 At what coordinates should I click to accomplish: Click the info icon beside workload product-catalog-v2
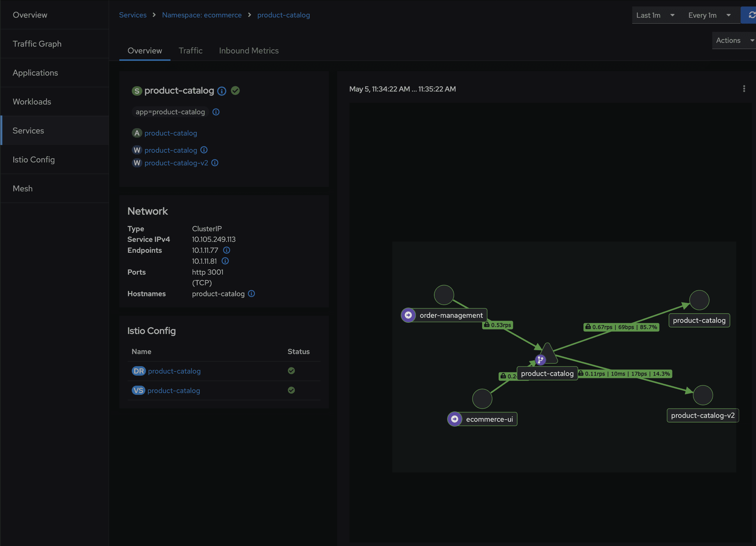(215, 163)
